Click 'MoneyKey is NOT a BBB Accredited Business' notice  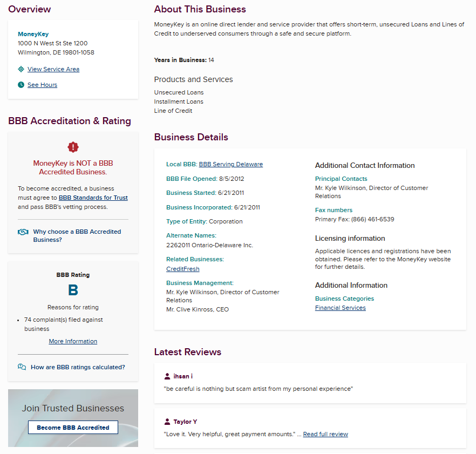pos(73,168)
